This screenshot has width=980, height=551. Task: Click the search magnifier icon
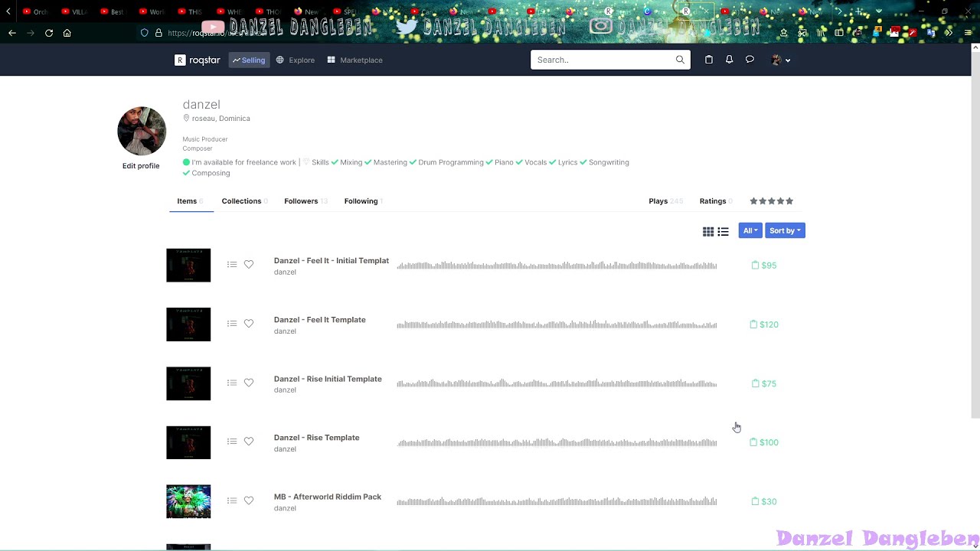[680, 60]
